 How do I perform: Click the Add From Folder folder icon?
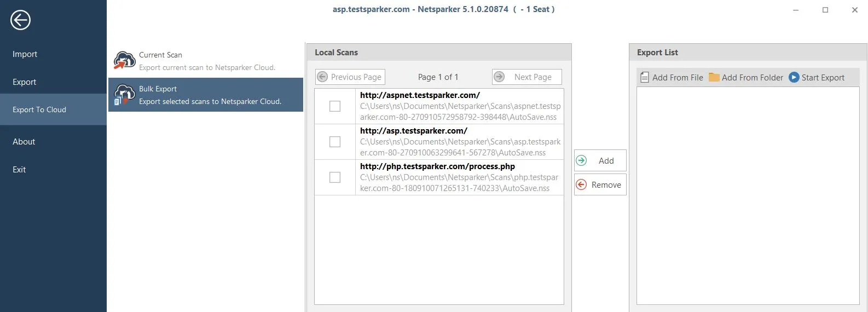[714, 77]
